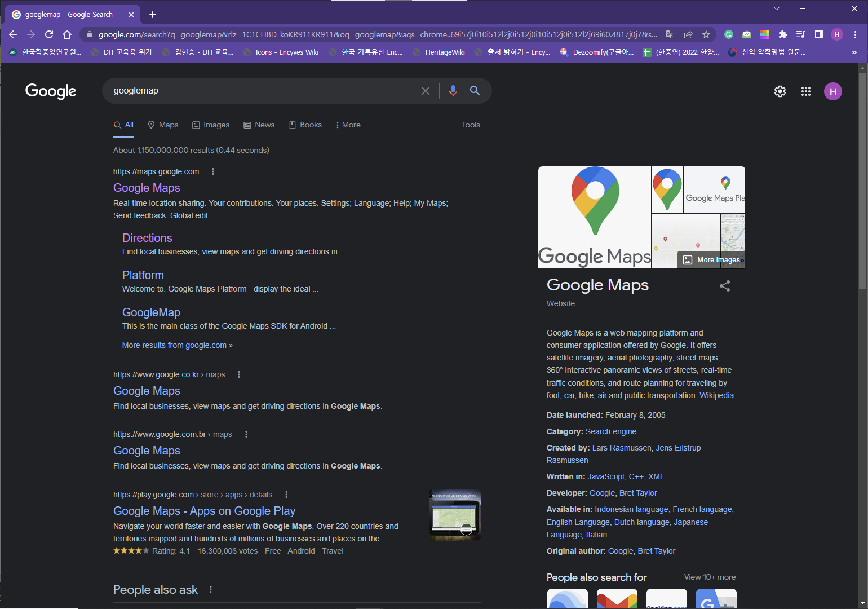Switch to the Images tab
868x609 pixels.
pyautogui.click(x=211, y=125)
